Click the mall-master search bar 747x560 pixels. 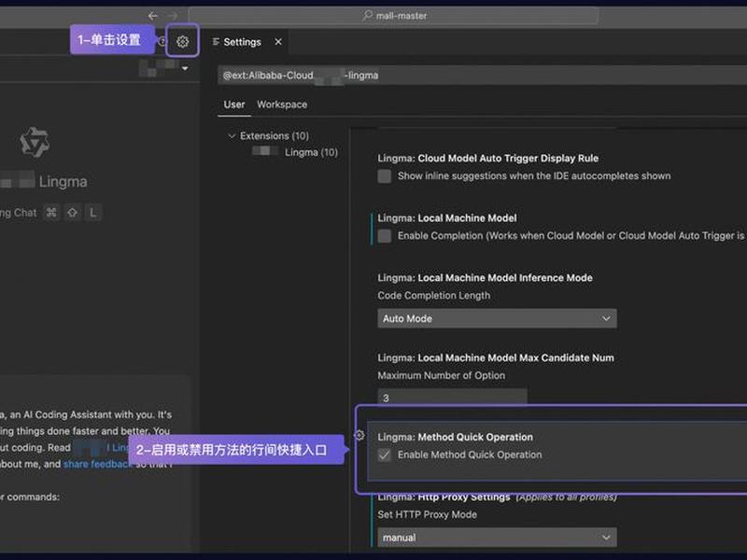(393, 16)
